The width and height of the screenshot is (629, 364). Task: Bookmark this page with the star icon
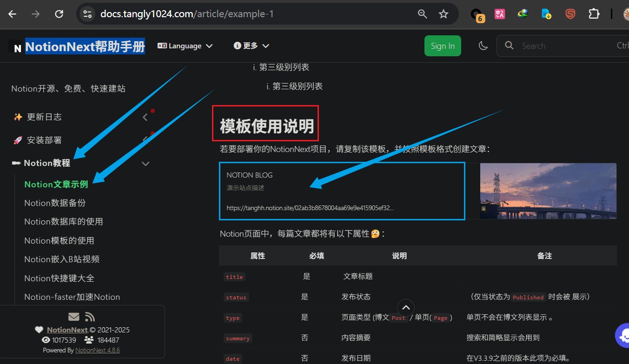coord(444,14)
